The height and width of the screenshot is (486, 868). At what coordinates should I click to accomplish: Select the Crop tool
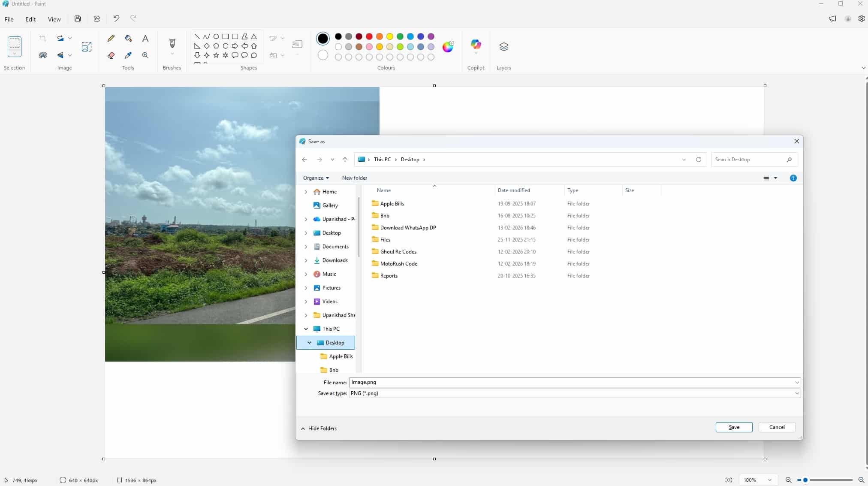[x=42, y=38]
